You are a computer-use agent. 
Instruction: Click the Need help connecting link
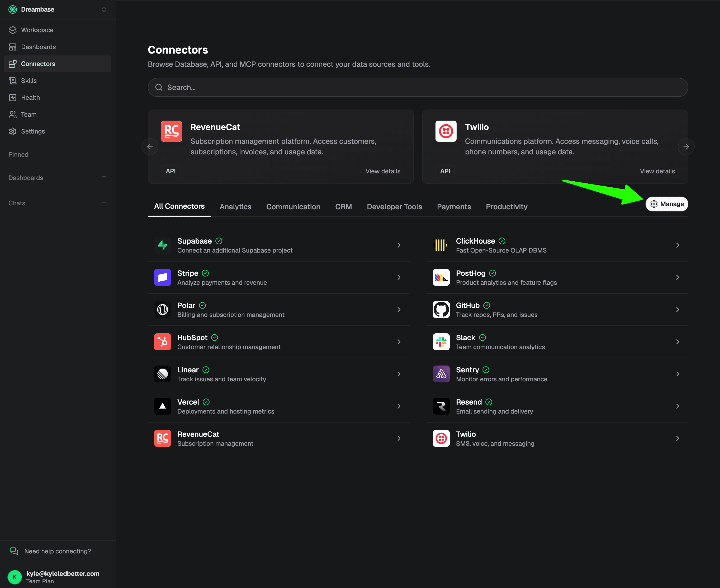[58, 551]
